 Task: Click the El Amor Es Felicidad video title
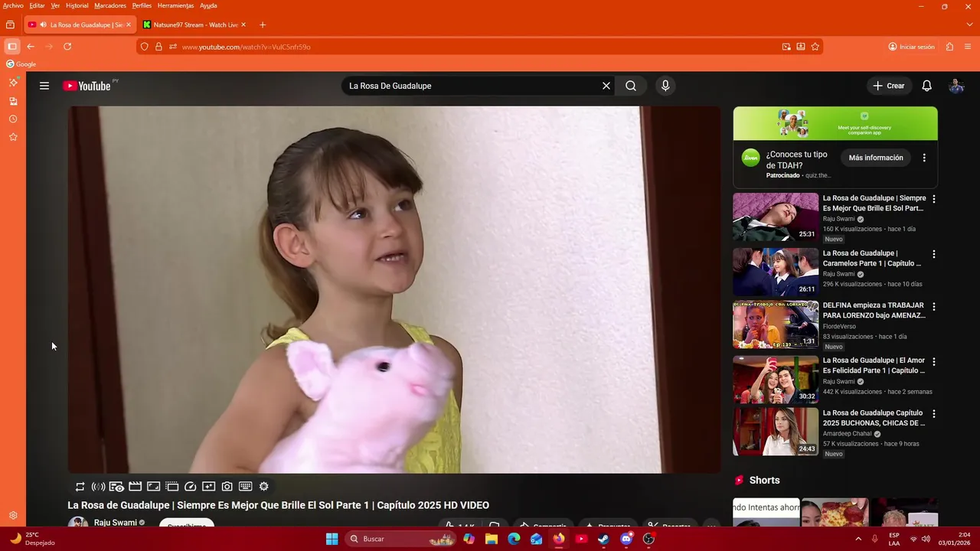(874, 365)
